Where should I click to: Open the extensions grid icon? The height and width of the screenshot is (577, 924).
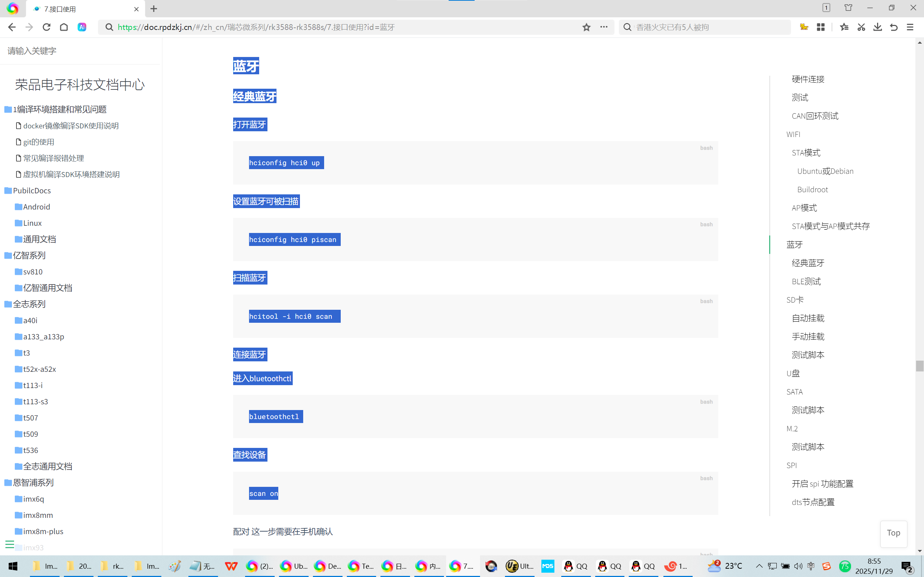(x=820, y=27)
